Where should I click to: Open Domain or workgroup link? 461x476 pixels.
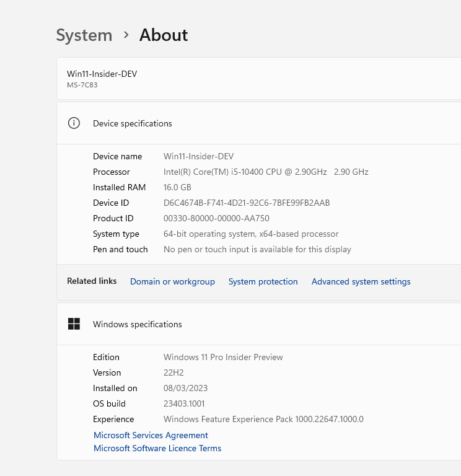coord(172,281)
